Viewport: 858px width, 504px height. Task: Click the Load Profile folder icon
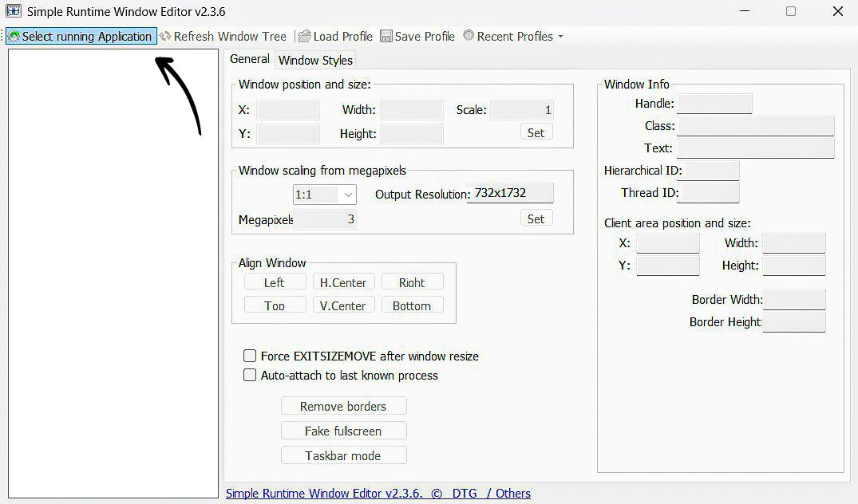[x=305, y=36]
